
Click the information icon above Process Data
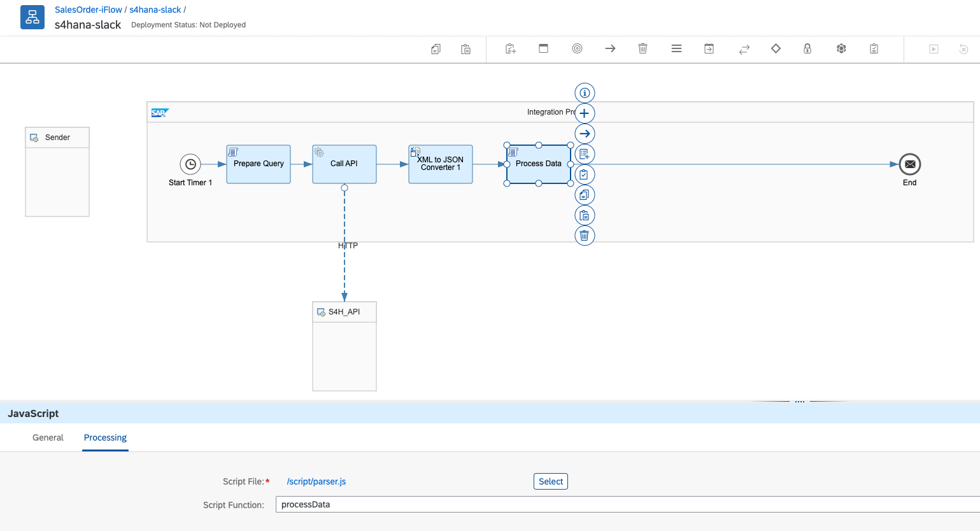click(585, 93)
